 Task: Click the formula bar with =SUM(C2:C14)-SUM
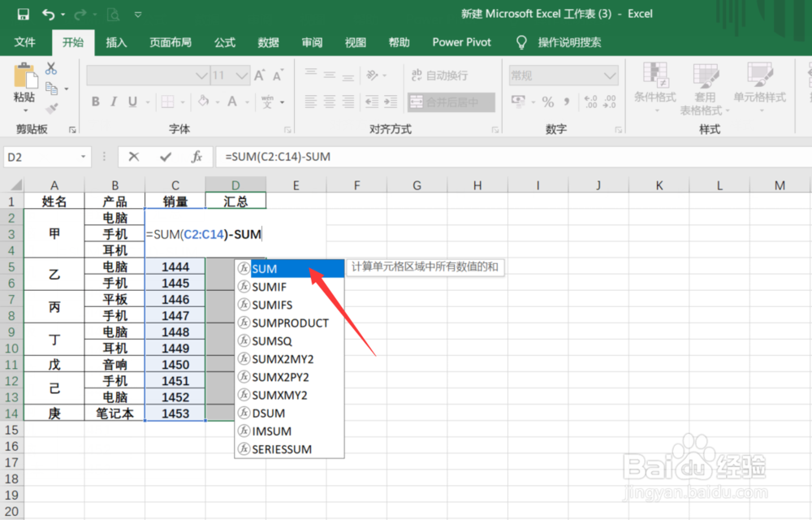pyautogui.click(x=512, y=157)
